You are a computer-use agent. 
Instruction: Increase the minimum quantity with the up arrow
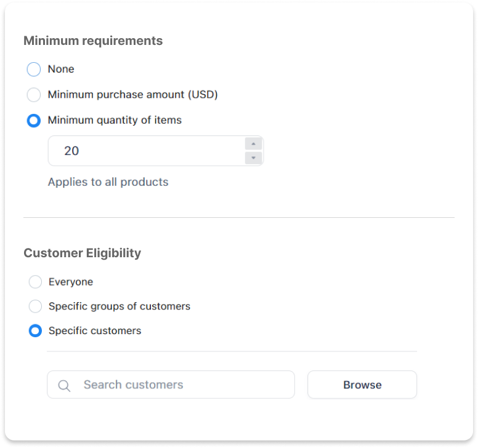(x=253, y=144)
